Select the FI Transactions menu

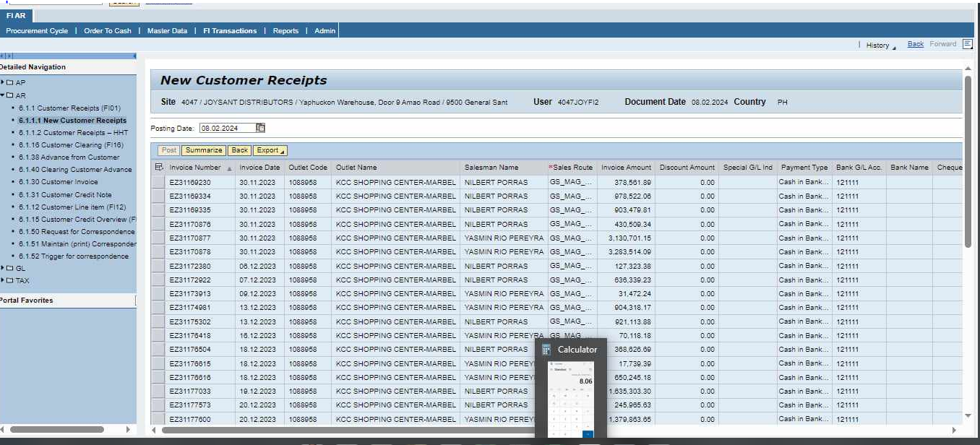coord(230,30)
